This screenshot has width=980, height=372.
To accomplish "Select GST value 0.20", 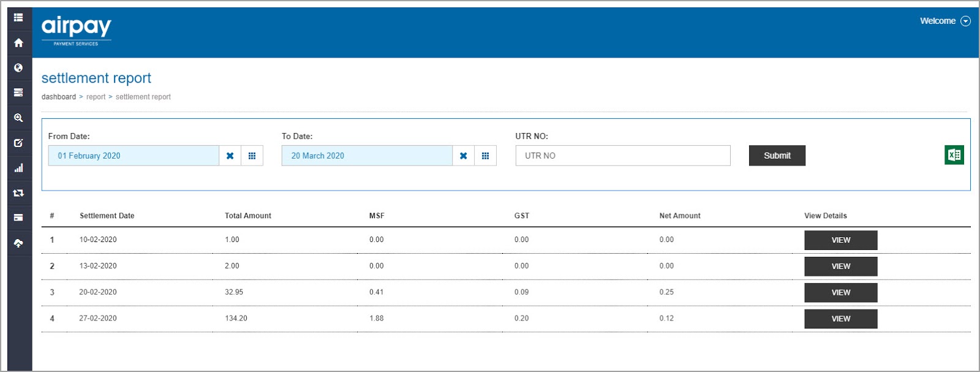I will click(522, 319).
